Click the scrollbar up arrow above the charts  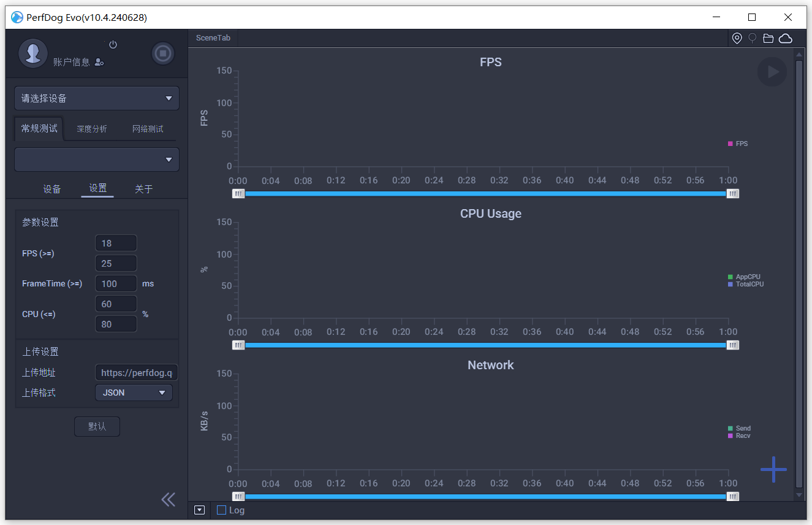coord(799,55)
